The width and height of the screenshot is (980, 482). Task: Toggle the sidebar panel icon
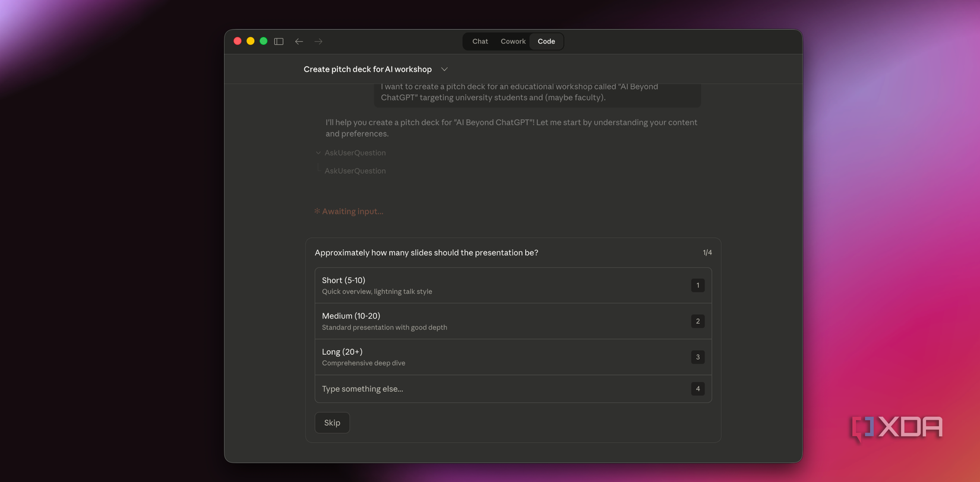pyautogui.click(x=279, y=42)
